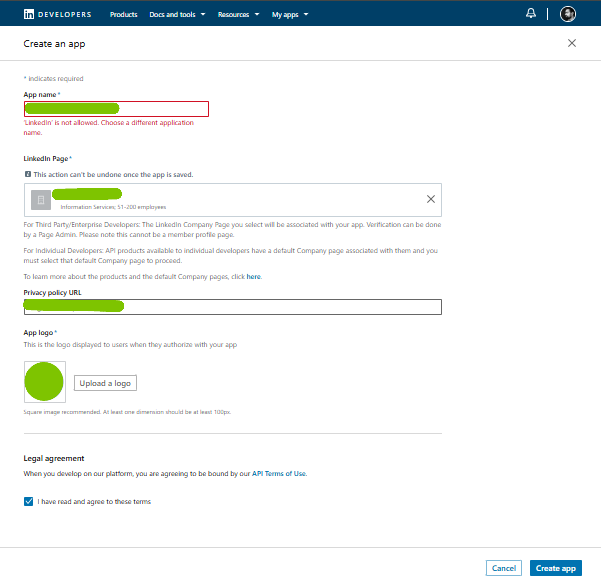Open the My apps dropdown
This screenshot has width=601, height=585.
coord(290,15)
